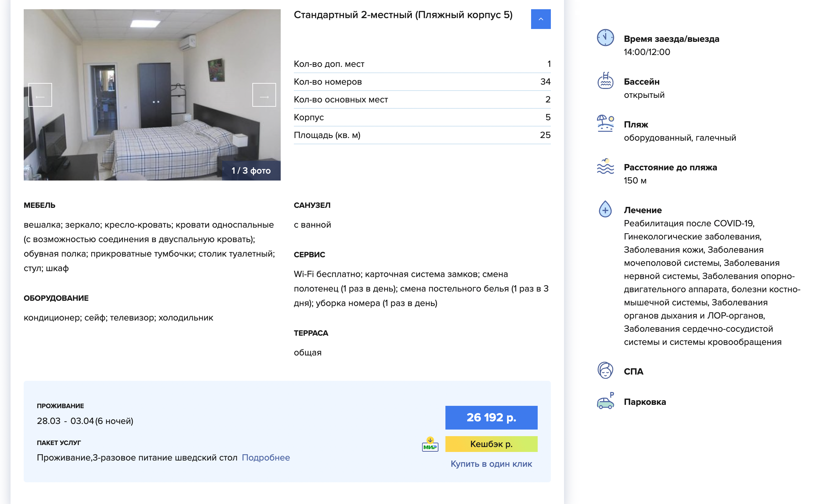
Task: Expand сервис section details
Action: click(311, 255)
